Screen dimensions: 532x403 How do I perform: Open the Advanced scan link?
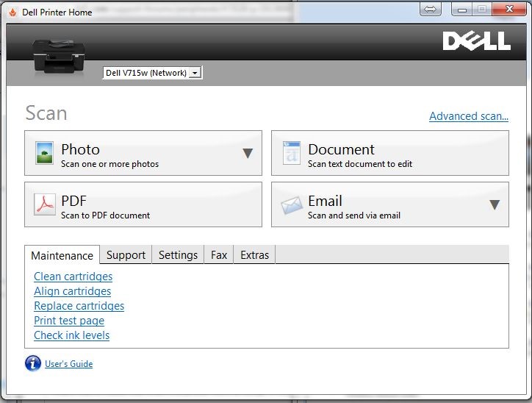tap(469, 116)
